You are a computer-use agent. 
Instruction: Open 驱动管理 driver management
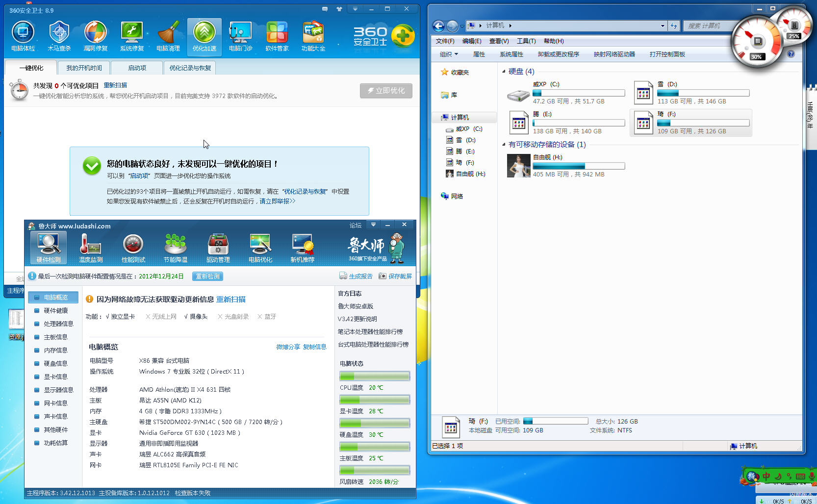click(217, 247)
